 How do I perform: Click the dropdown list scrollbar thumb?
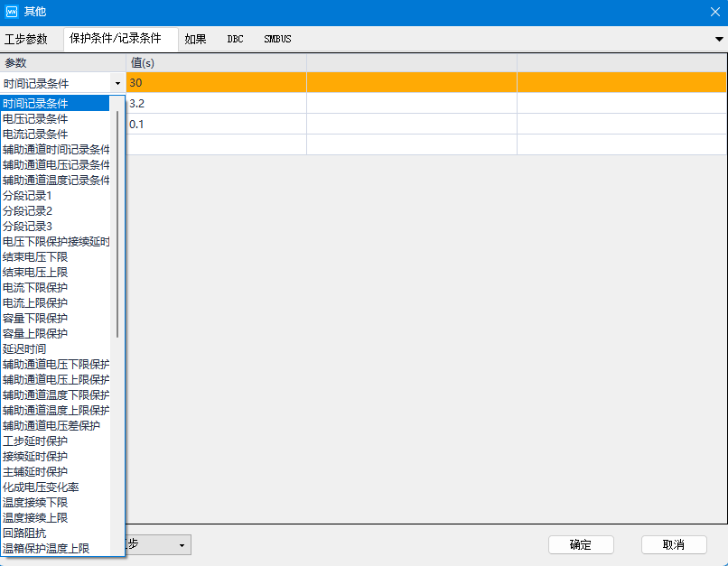click(x=117, y=224)
